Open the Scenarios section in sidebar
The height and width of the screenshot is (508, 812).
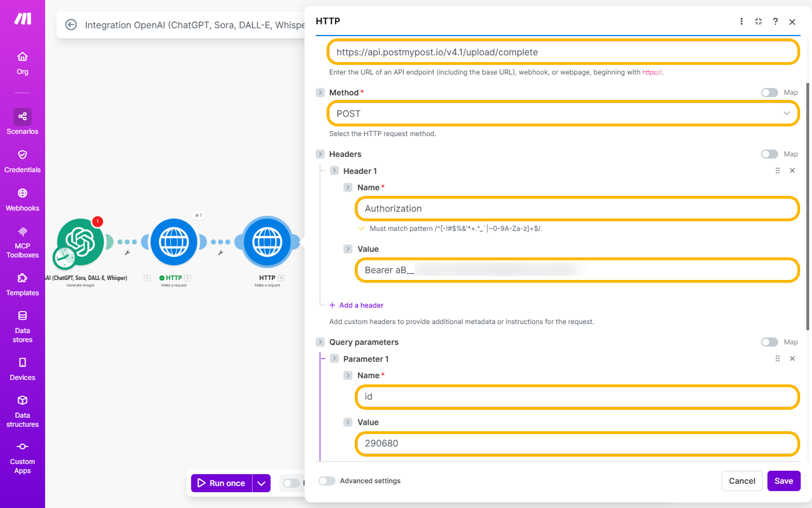[23, 122]
